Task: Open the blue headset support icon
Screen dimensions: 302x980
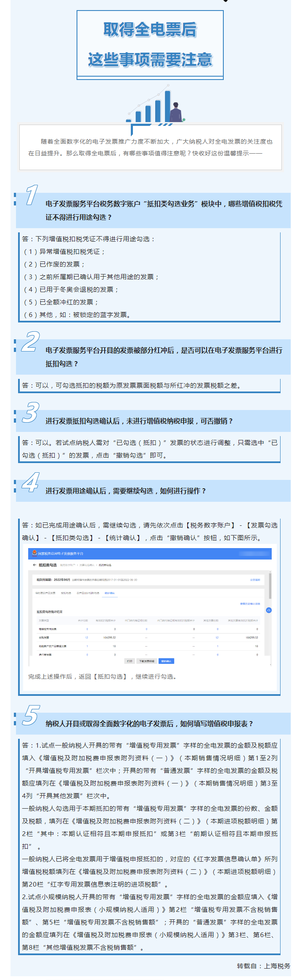Action: pos(268,610)
